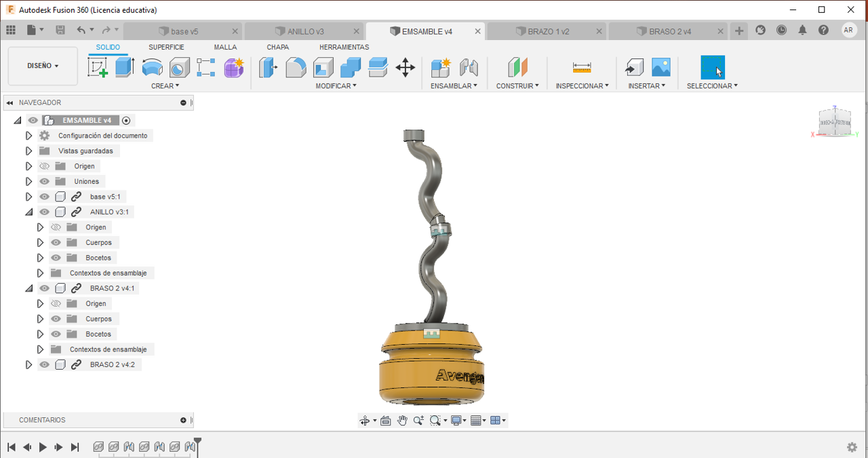
Task: Click the Measure tool icon
Action: [x=582, y=67]
